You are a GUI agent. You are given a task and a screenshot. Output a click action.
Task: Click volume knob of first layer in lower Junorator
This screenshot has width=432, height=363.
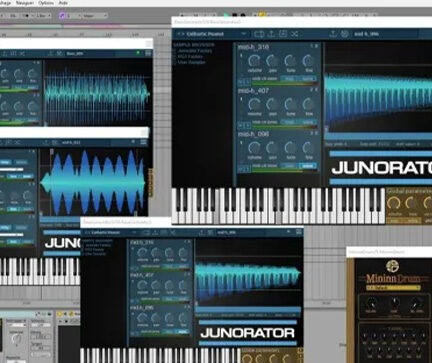[x=142, y=252]
